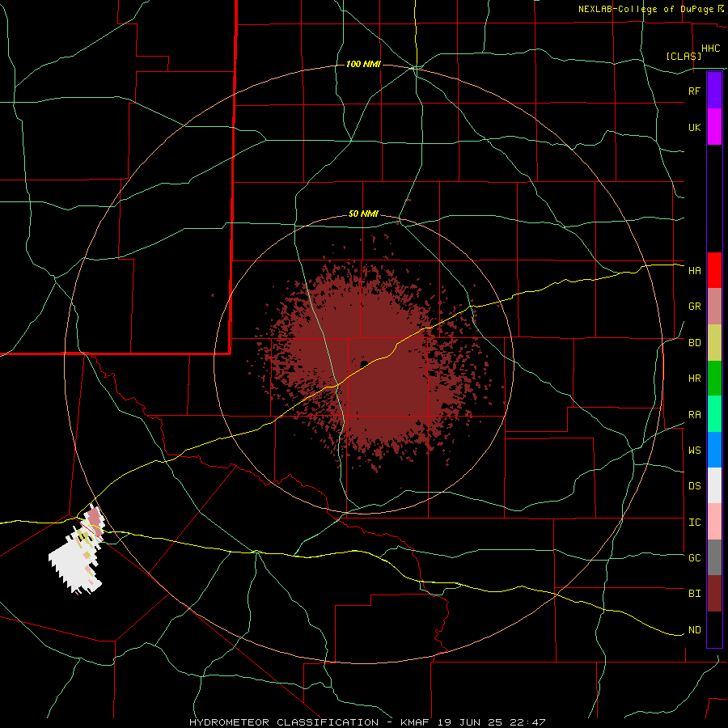Click the ND legend label

(x=694, y=630)
